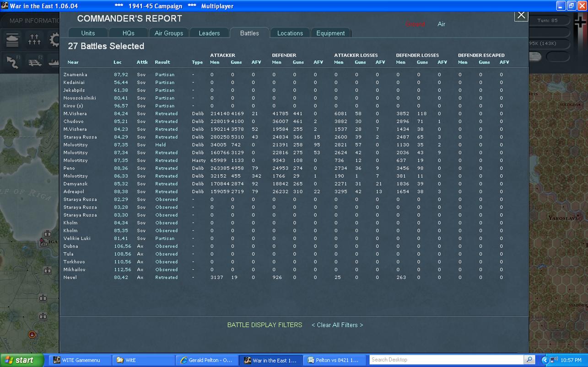Select the Battles tab
Image resolution: width=588 pixels, height=367 pixels.
[249, 33]
